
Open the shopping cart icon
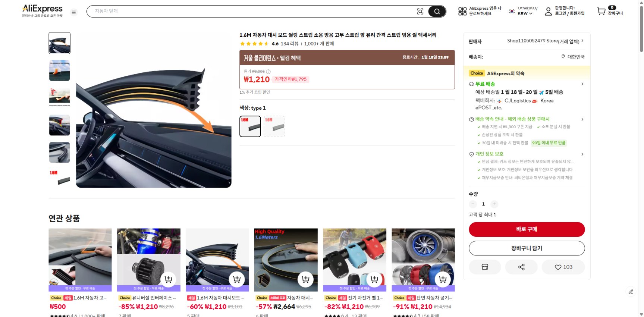[601, 11]
